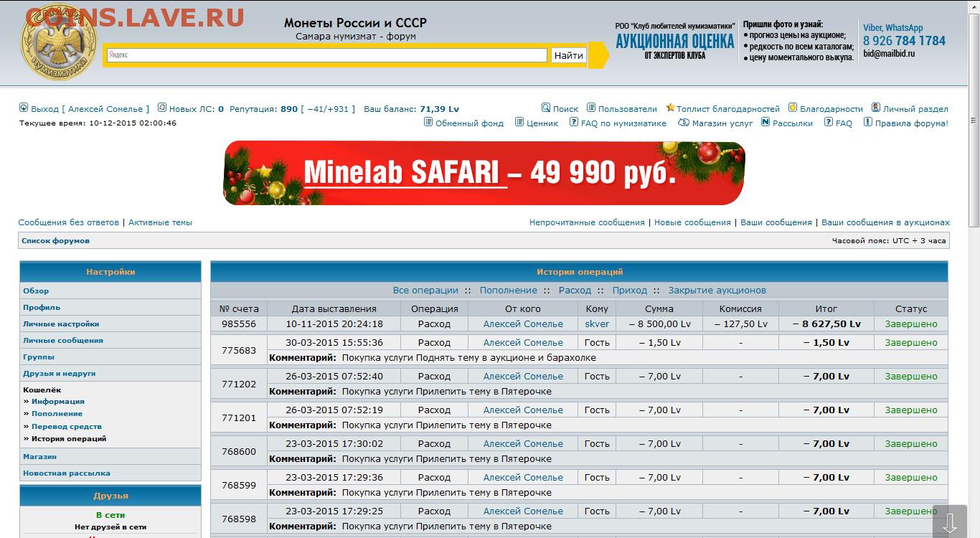Select Профиль in settings sidebar
This screenshot has height=538, width=980.
pos(42,307)
